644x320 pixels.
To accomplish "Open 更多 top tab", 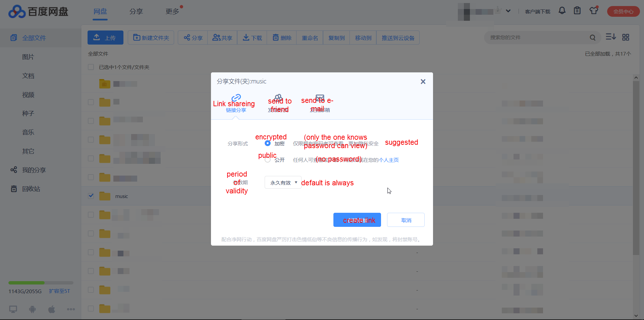I will click(x=172, y=11).
